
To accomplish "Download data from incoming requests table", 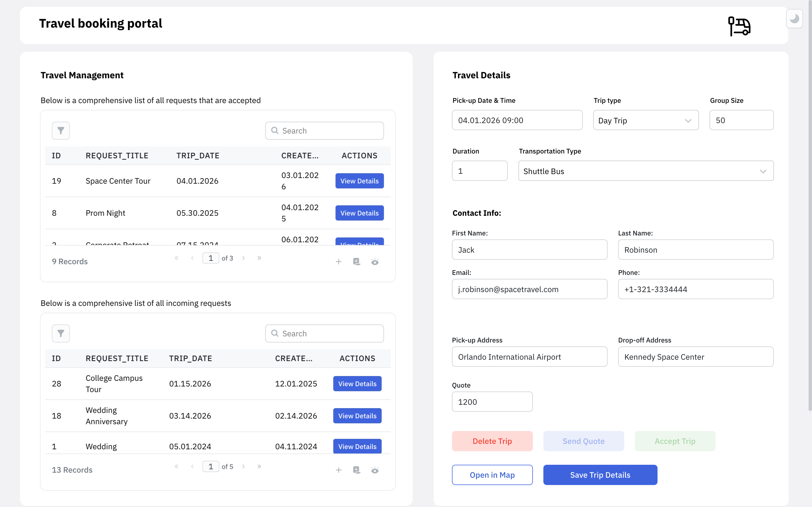I will click(357, 470).
